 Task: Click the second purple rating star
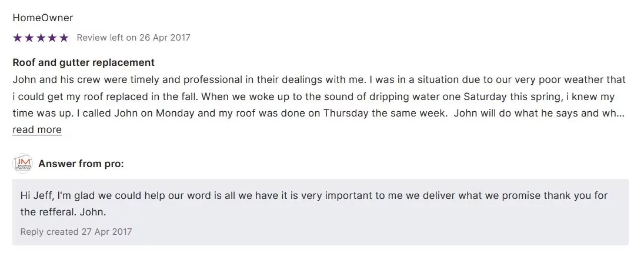[29, 38]
